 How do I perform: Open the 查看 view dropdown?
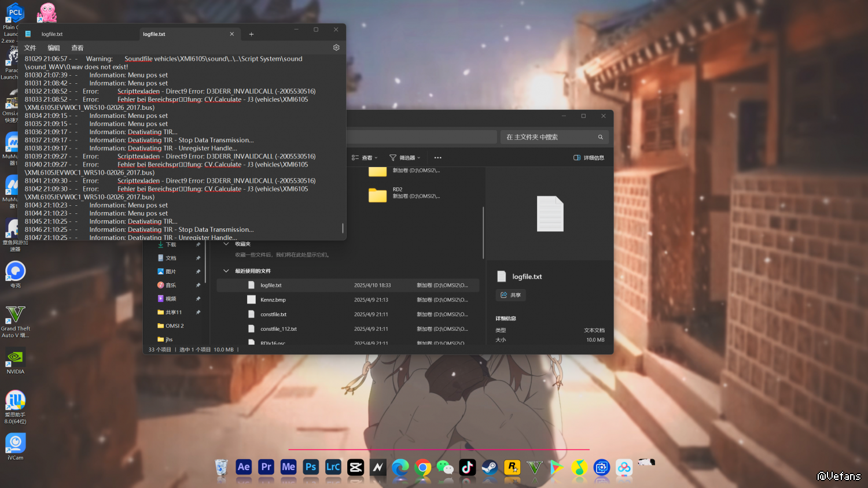click(365, 158)
